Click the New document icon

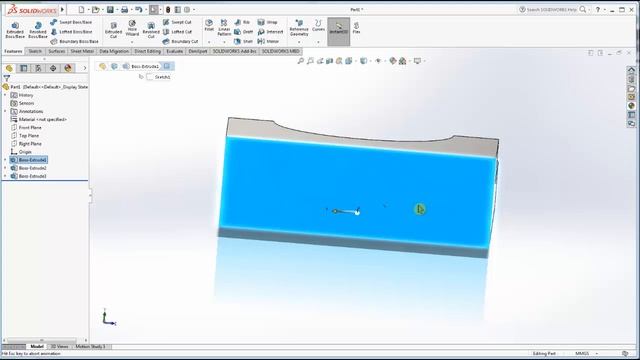click(x=81, y=9)
